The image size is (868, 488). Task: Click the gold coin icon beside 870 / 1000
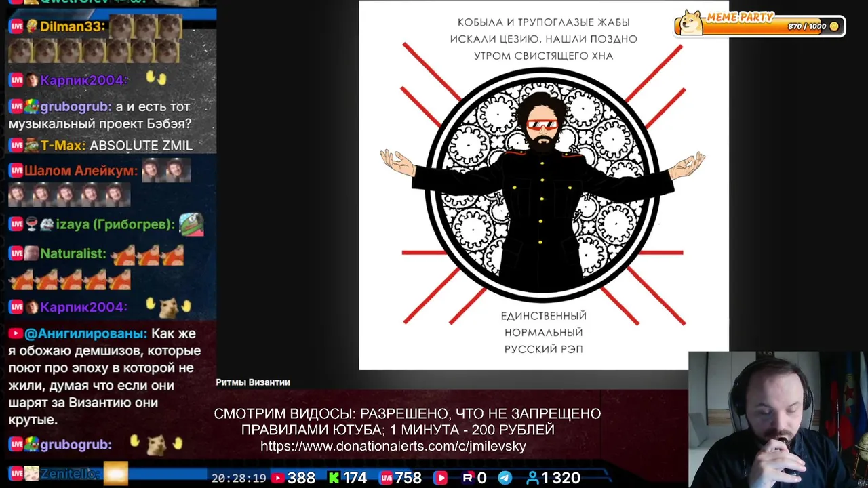834,26
